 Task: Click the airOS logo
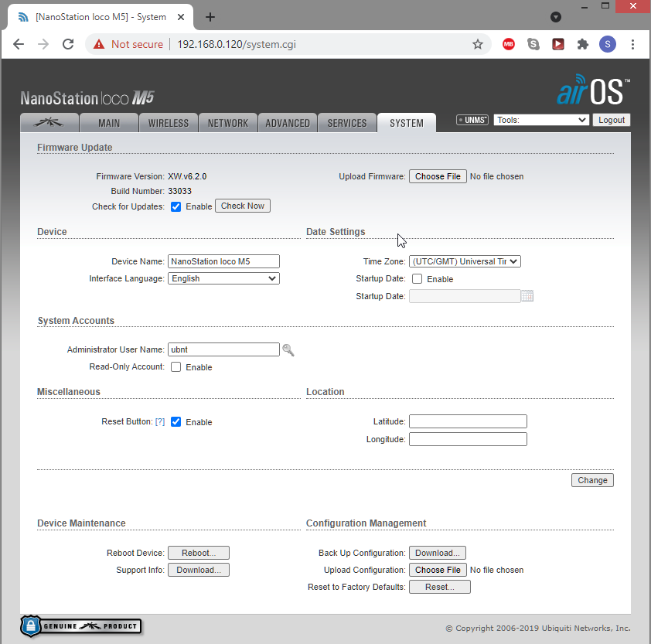pyautogui.click(x=593, y=89)
